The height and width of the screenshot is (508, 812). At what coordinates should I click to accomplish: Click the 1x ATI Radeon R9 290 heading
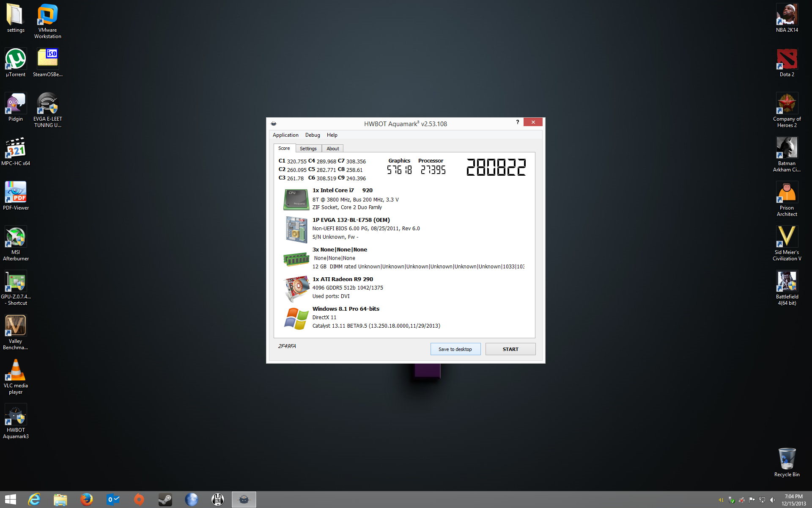[343, 279]
